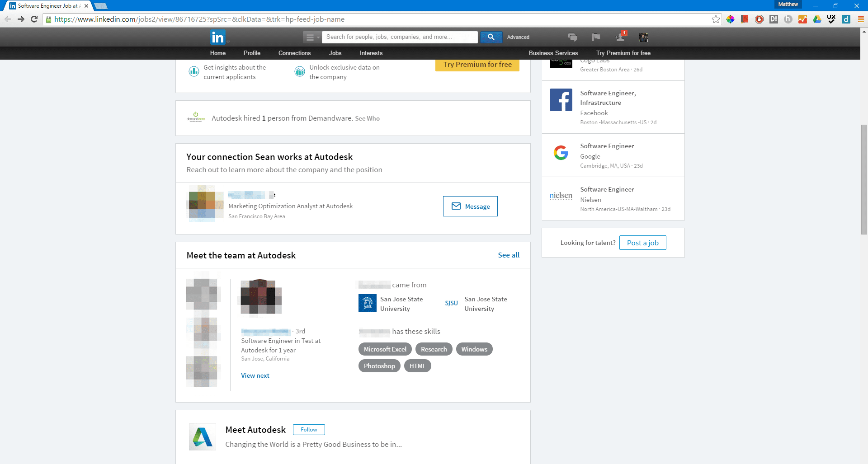
Task: Click the Google logo in job list
Action: [x=561, y=153]
